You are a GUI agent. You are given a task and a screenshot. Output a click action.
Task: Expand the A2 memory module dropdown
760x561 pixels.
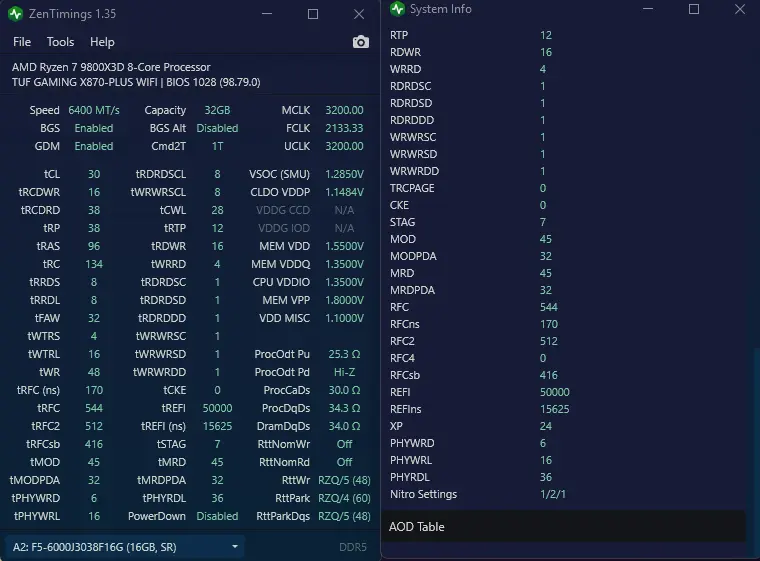[x=125, y=547]
